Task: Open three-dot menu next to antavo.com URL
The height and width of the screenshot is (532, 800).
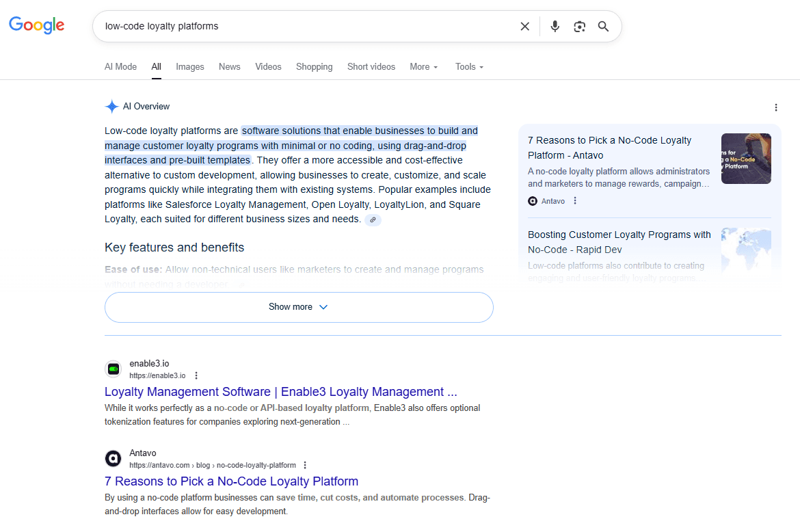Action: (x=304, y=465)
